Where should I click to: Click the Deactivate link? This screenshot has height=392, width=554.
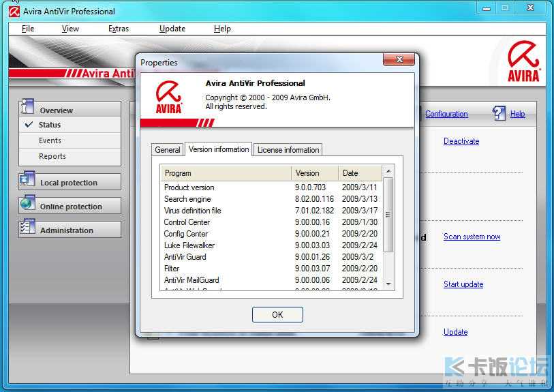click(461, 141)
